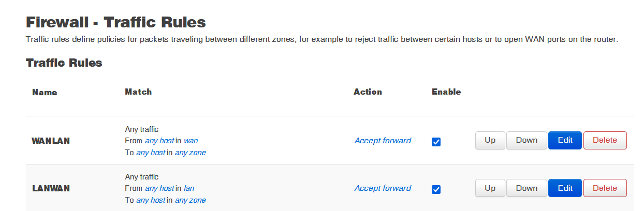Edit the LANWAN traffic rule
The height and width of the screenshot is (211, 644).
tap(565, 188)
